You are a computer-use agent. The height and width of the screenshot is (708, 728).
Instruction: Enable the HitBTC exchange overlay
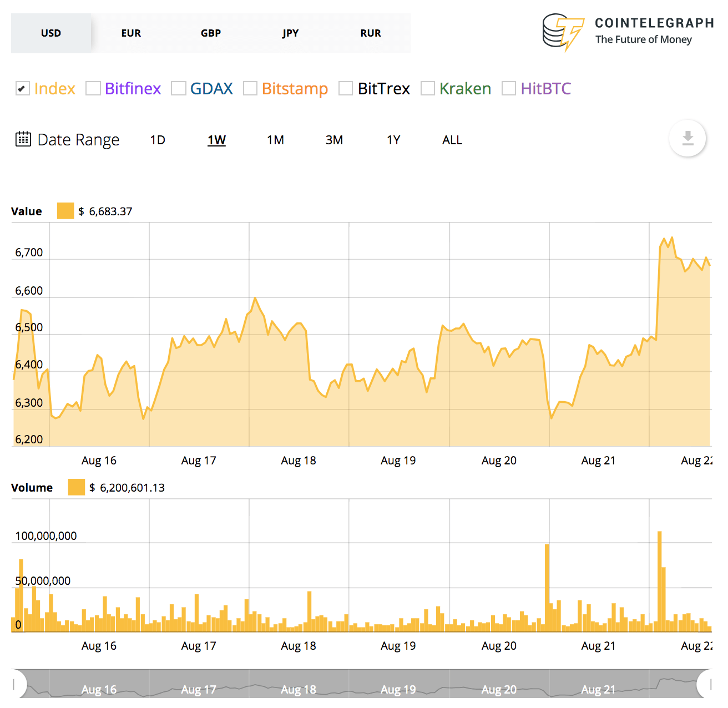click(x=508, y=88)
